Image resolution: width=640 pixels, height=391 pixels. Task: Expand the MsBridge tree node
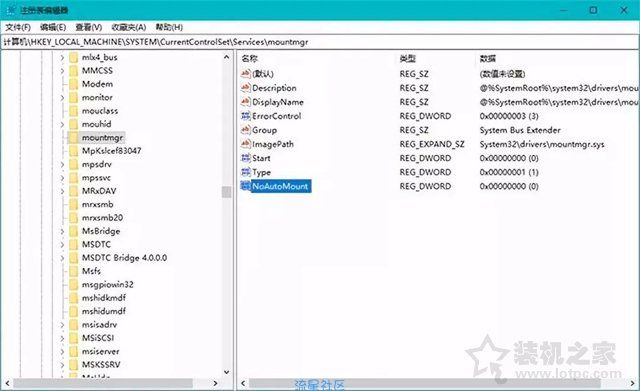62,231
